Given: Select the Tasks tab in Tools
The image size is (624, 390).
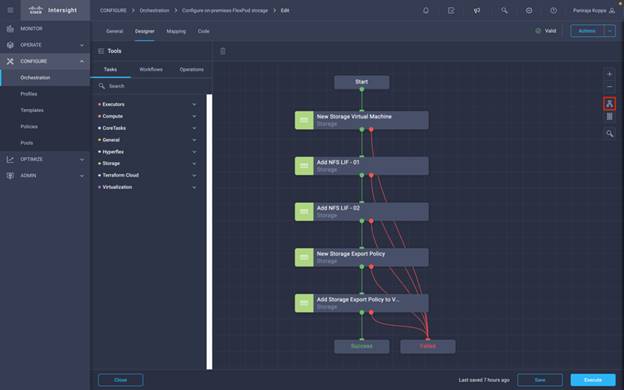Looking at the screenshot, I should tap(110, 69).
